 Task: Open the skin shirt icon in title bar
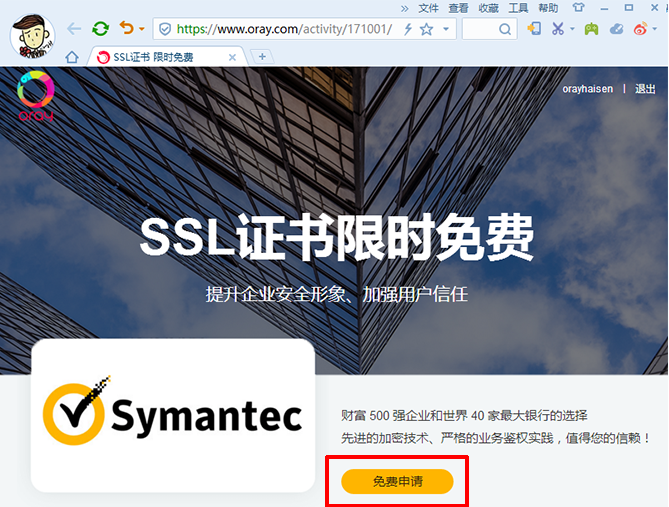click(x=578, y=8)
